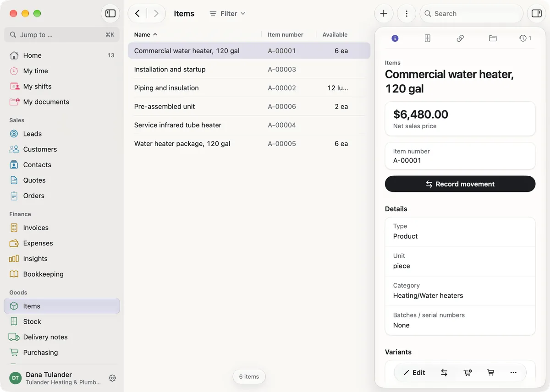Open Stock in the Goods section
The width and height of the screenshot is (550, 392).
[62, 321]
